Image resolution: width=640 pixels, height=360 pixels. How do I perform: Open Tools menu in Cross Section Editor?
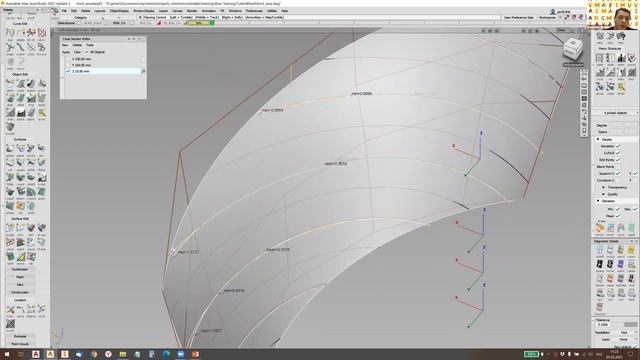coord(90,45)
